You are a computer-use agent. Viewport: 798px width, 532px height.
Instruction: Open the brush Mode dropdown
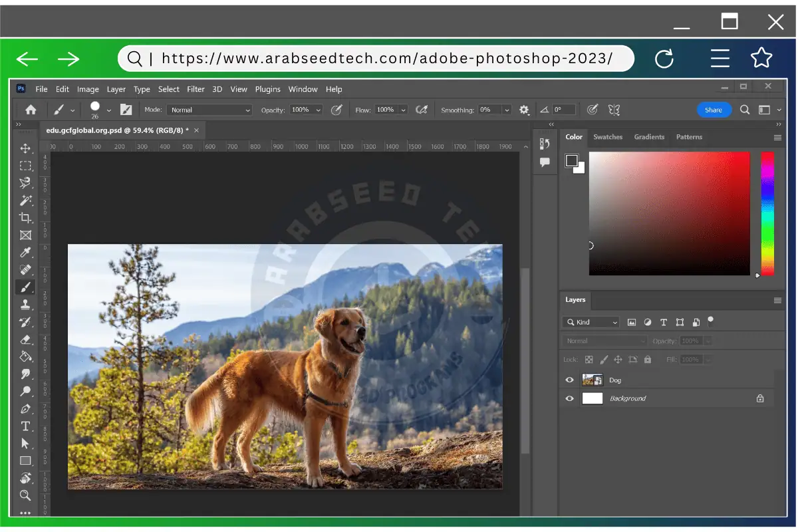point(209,109)
